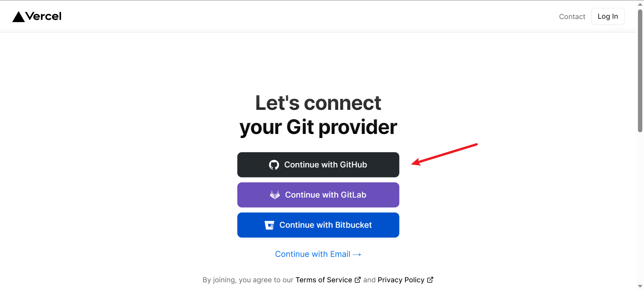Click the scrollbar up arrow
644x290 pixels.
point(640,4)
